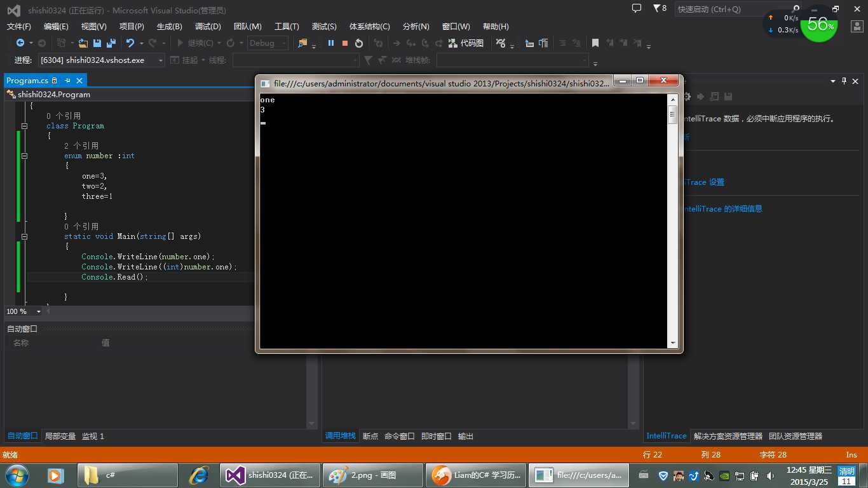
Task: Undo the last action with the toolbar arrow
Action: (130, 43)
